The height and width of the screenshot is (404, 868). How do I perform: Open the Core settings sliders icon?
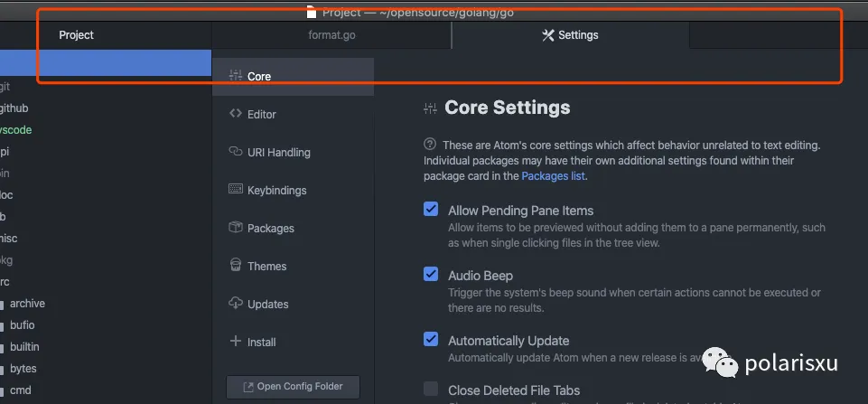[236, 76]
